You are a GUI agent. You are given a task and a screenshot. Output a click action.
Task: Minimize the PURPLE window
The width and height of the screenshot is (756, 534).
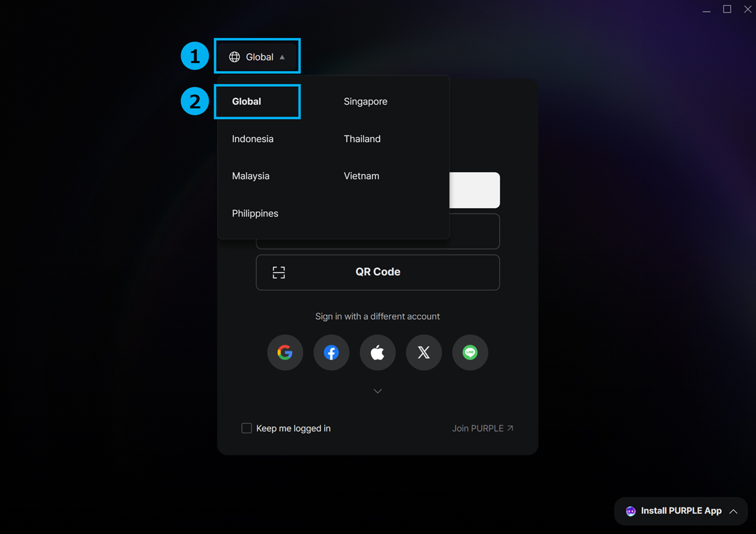pyautogui.click(x=706, y=10)
